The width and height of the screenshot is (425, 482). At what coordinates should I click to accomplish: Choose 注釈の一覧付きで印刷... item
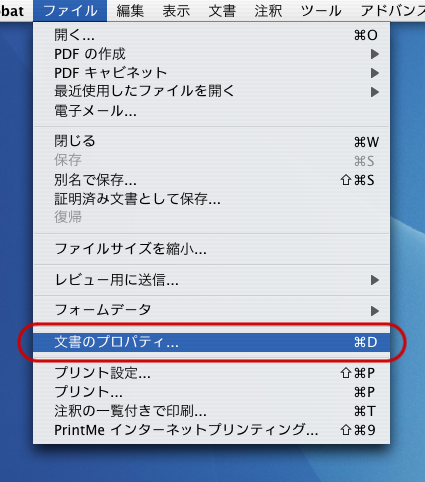pos(211,411)
